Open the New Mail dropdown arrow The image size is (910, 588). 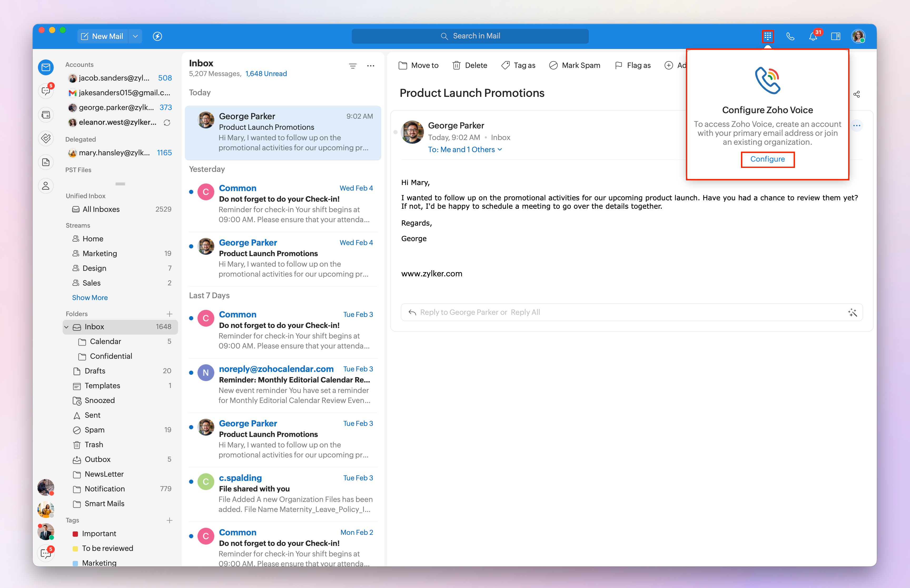point(135,36)
